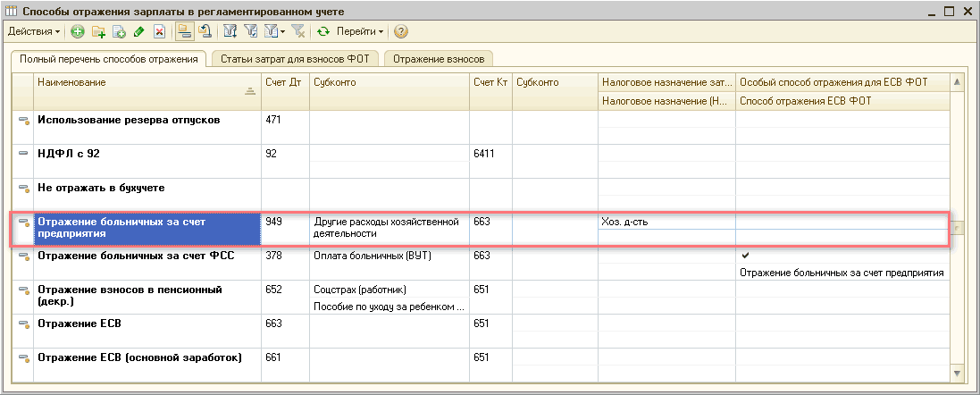Click the Add new group folder icon
The width and height of the screenshot is (980, 395).
pyautogui.click(x=98, y=31)
